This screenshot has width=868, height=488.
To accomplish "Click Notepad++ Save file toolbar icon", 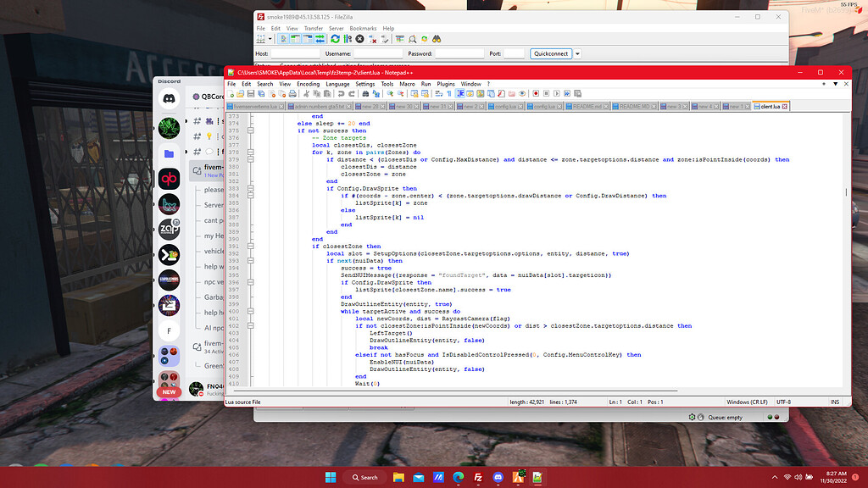I will pyautogui.click(x=251, y=94).
